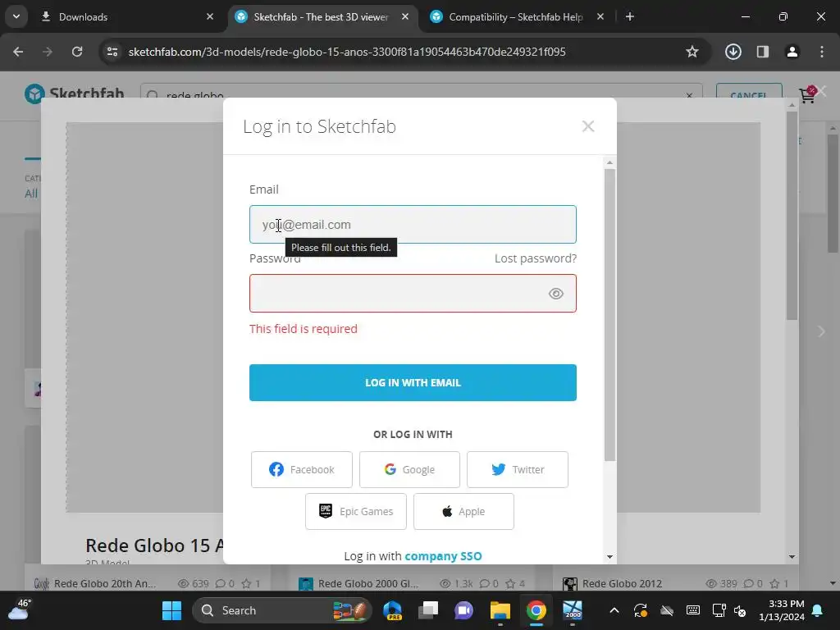Open Rede Globo 20th An... model card
The height and width of the screenshot is (630, 840).
104,583
